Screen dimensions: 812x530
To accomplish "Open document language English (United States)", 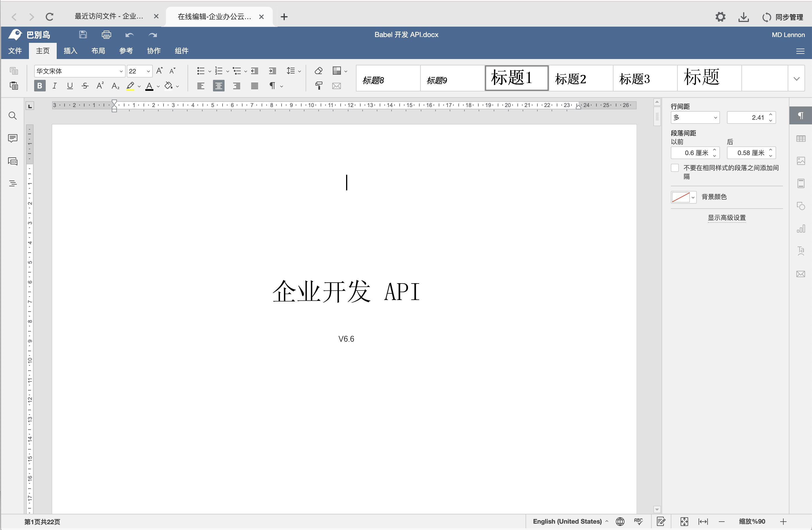I will [x=570, y=521].
